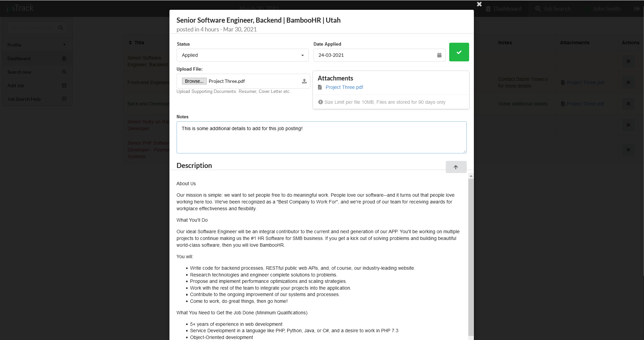Click the 'Some additional details' note cell
The width and height of the screenshot is (644, 340).
[523, 104]
